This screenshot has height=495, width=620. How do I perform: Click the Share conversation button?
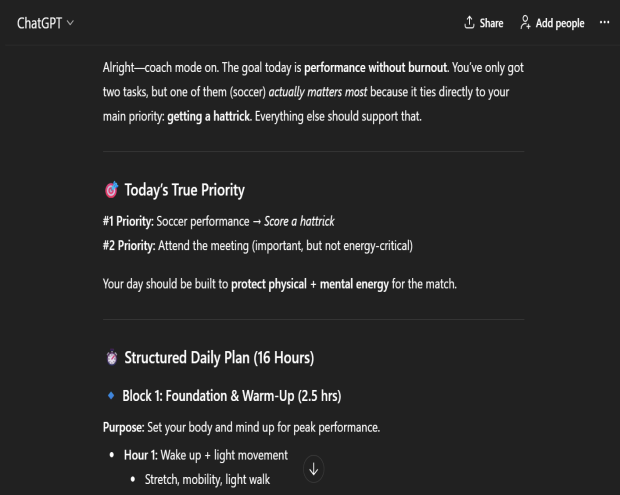tap(484, 23)
